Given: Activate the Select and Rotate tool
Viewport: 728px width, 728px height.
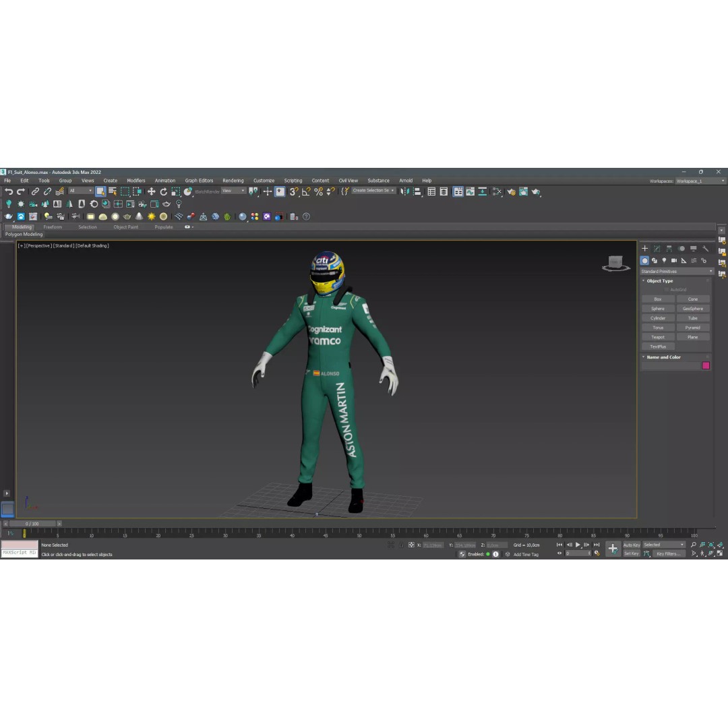Looking at the screenshot, I should click(x=164, y=192).
